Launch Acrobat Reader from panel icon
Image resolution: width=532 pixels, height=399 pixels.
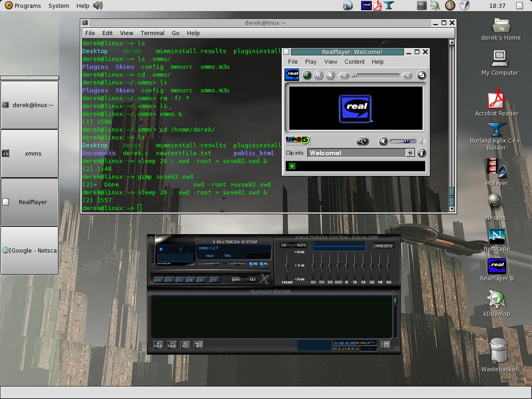[378, 6]
